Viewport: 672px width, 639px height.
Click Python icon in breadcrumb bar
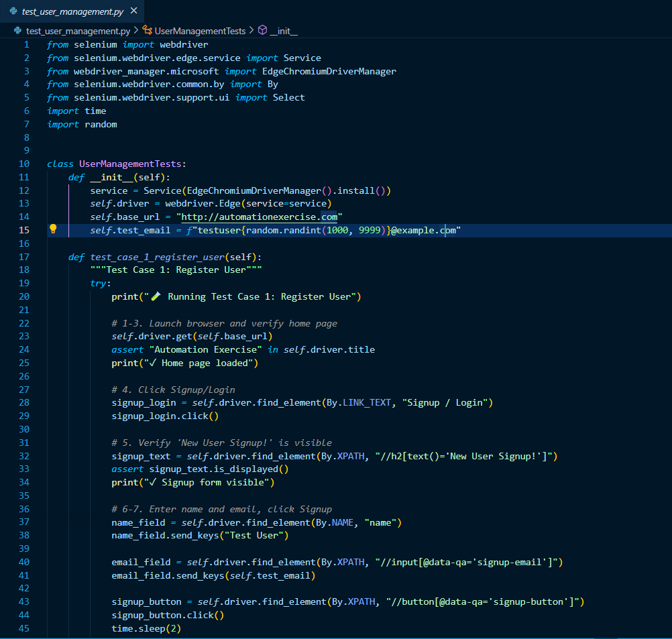[17, 30]
